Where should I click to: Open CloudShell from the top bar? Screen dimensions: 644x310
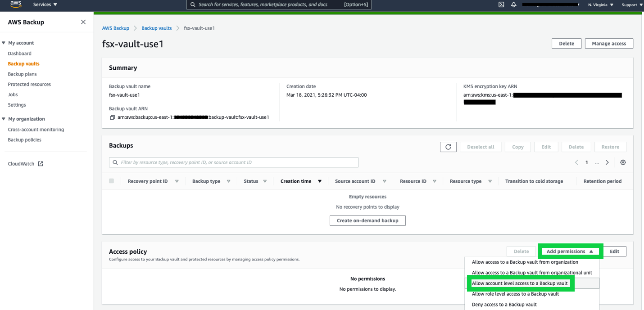pos(501,5)
